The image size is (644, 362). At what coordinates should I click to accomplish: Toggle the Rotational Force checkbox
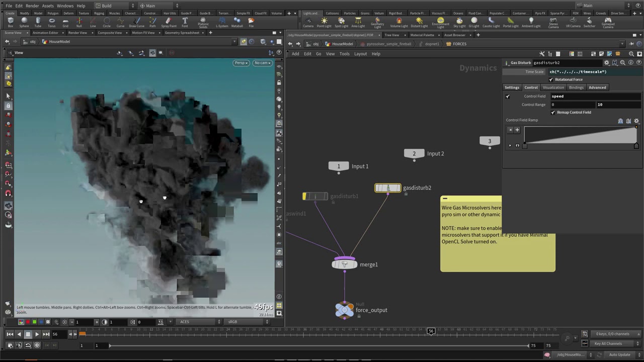[551, 79]
